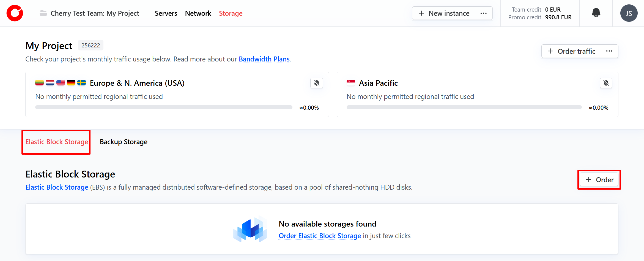Toggle Asia Pacific traffic alert bell
The height and width of the screenshot is (261, 644).
coord(606,83)
